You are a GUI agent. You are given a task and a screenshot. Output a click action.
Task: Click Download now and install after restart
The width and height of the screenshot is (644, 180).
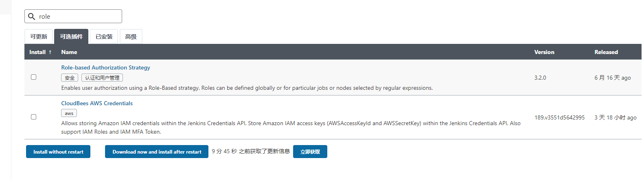point(157,152)
